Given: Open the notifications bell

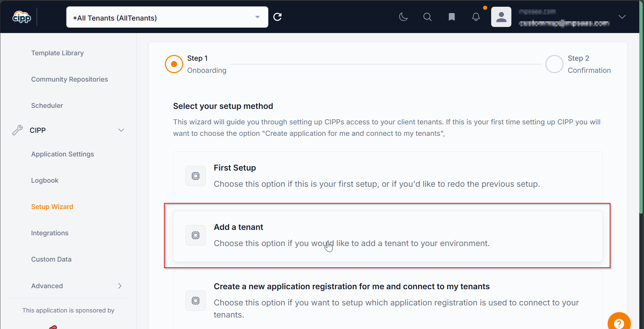Looking at the screenshot, I should tap(476, 17).
